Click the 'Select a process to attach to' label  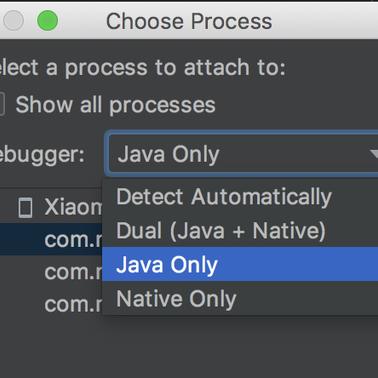point(143,67)
